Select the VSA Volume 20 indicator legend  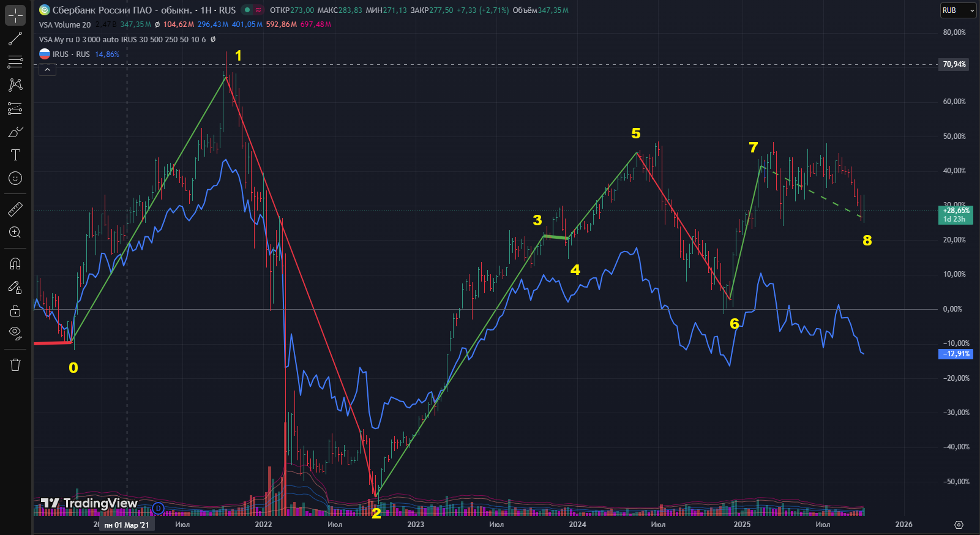pos(65,24)
